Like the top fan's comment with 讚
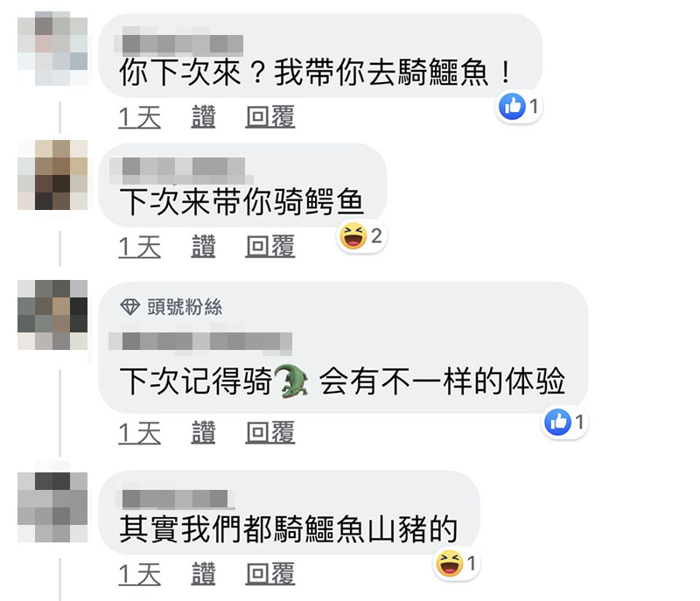The width and height of the screenshot is (700, 601). coord(203,432)
